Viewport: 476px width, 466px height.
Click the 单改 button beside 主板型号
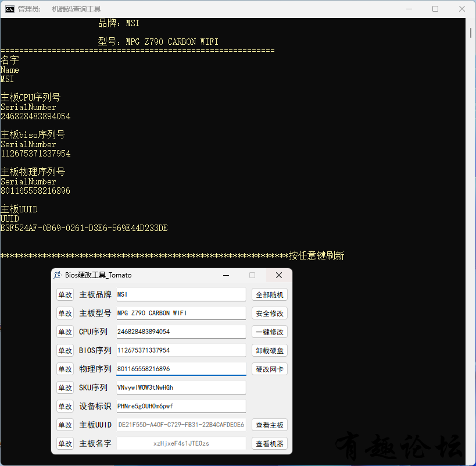click(x=65, y=313)
